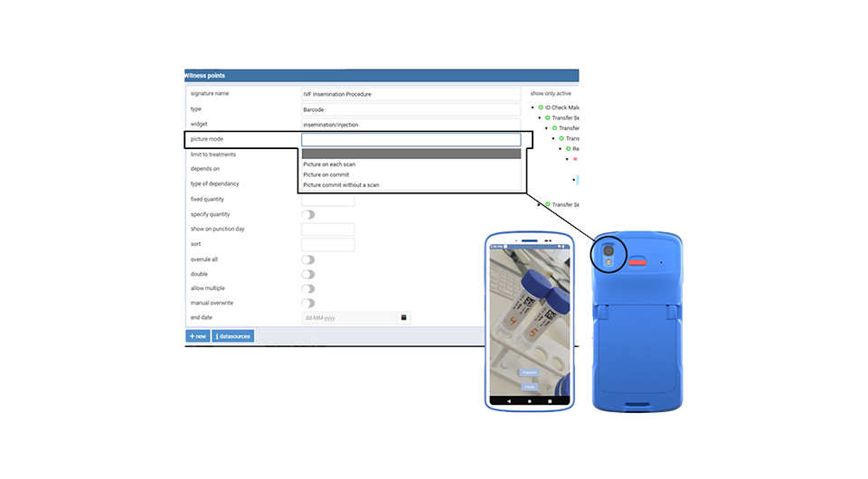The height and width of the screenshot is (479, 868).
Task: Choose Picture commit without a scan
Action: [x=341, y=184]
